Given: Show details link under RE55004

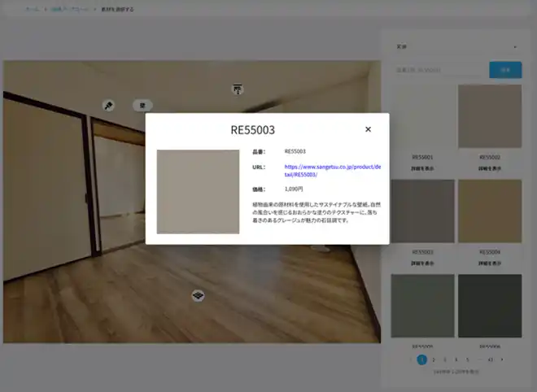Looking at the screenshot, I should click(490, 264).
